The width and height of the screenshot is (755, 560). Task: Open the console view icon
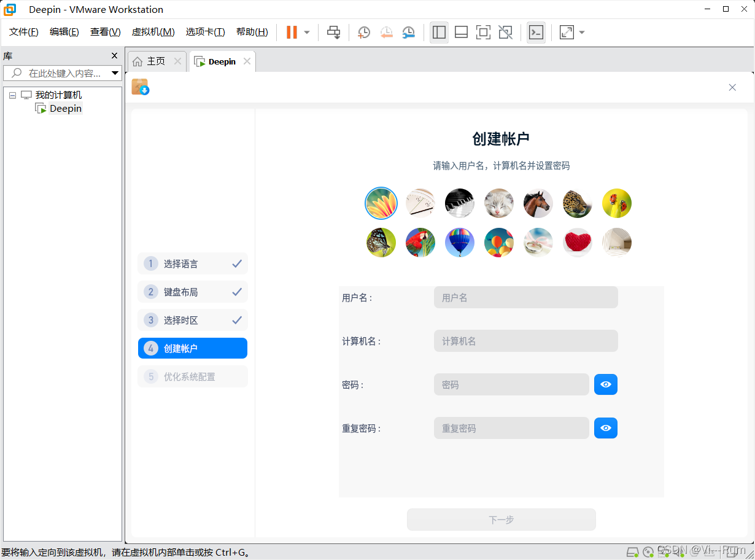pyautogui.click(x=536, y=33)
